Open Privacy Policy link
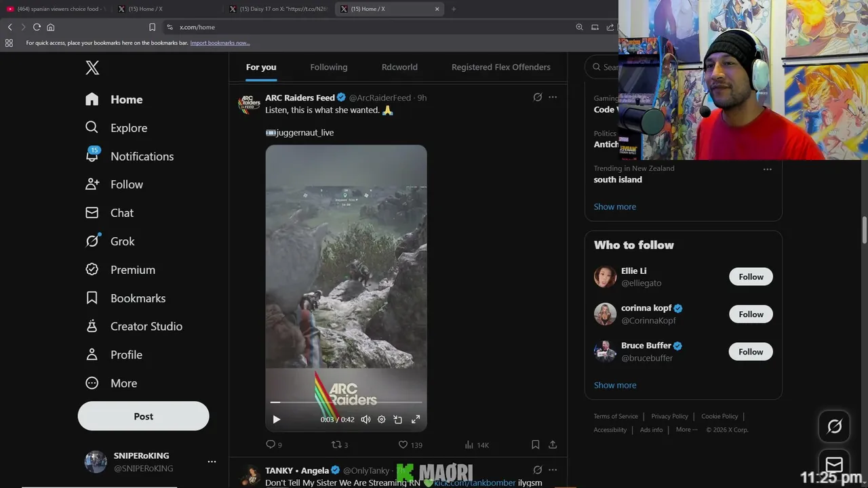 pos(670,416)
